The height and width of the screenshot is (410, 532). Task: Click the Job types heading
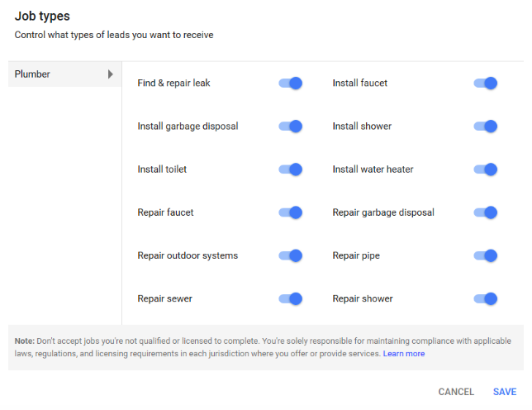42,16
